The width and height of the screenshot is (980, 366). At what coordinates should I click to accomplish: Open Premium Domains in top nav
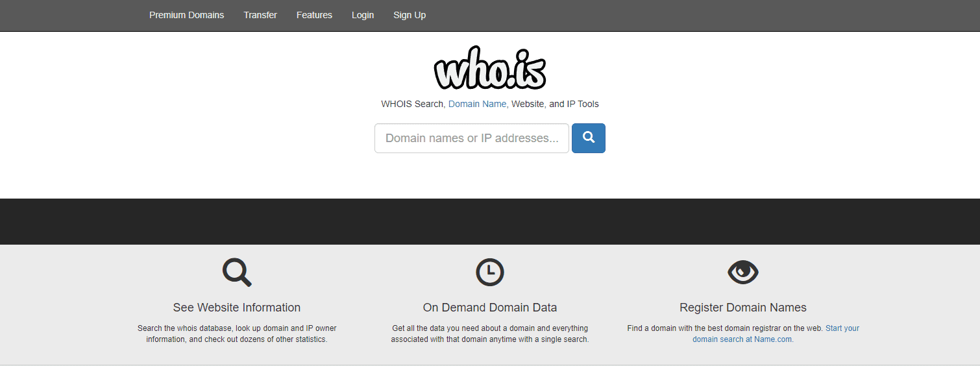coord(187,15)
